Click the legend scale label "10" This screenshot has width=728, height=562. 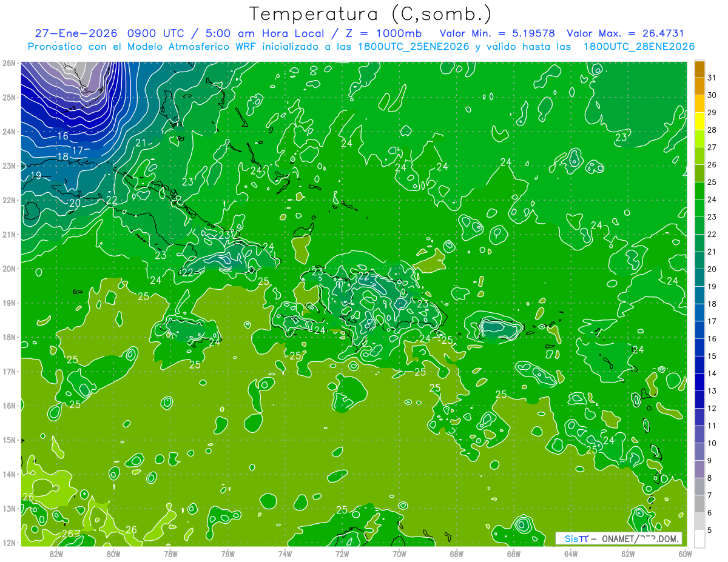pos(712,443)
